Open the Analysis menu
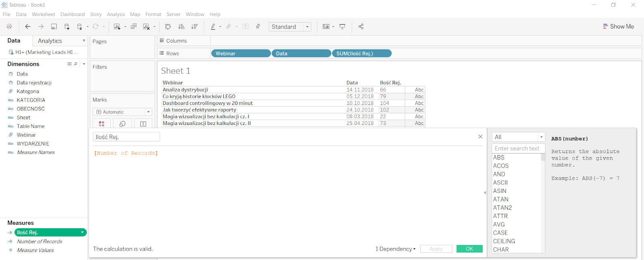644x260 pixels. (116, 14)
